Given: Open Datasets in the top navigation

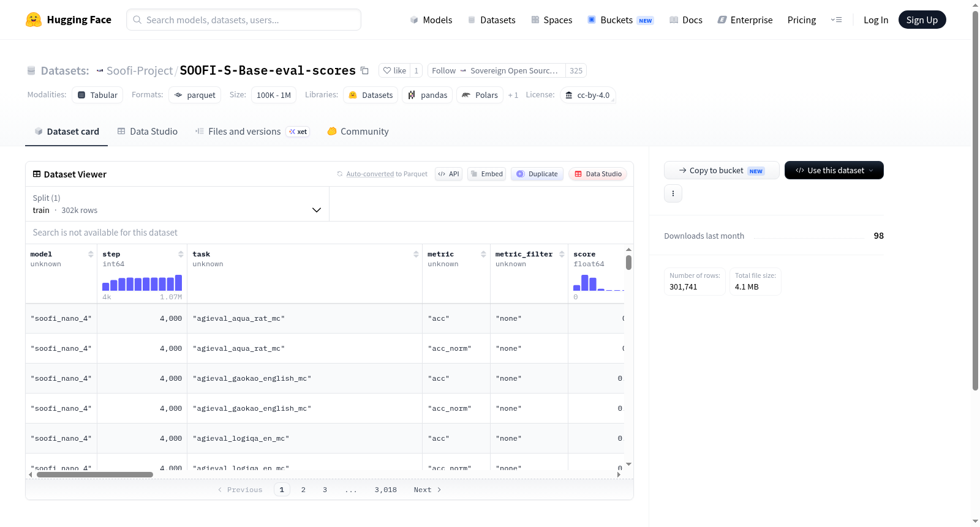Looking at the screenshot, I should coord(492,20).
